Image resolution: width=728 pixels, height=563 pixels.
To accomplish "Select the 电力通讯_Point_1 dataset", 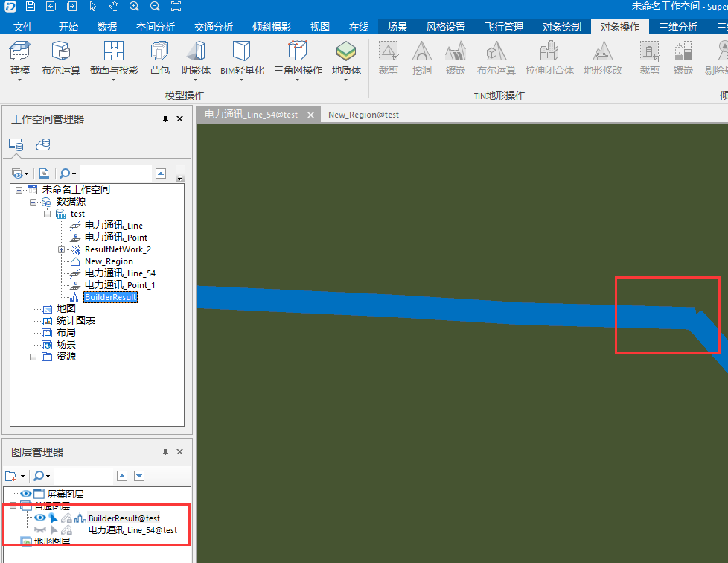I will (x=120, y=285).
